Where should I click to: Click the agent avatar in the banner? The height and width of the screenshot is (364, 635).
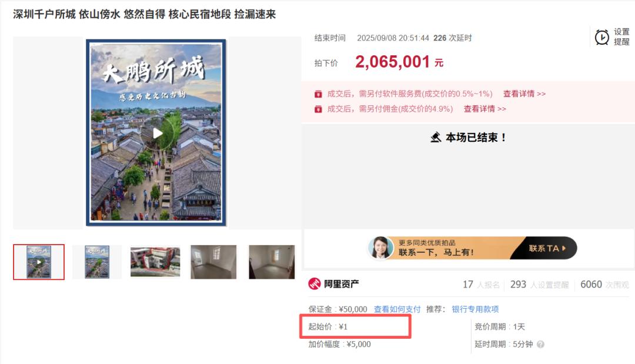tap(380, 248)
